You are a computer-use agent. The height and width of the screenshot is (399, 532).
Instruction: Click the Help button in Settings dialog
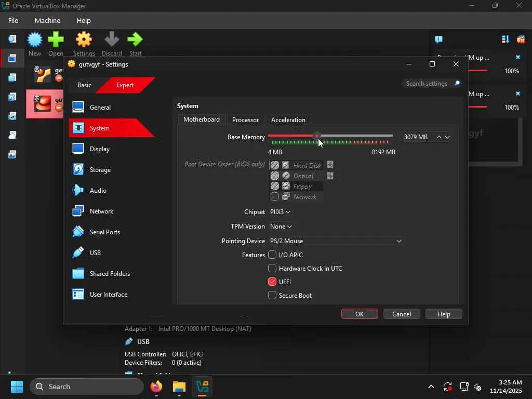[x=444, y=314]
